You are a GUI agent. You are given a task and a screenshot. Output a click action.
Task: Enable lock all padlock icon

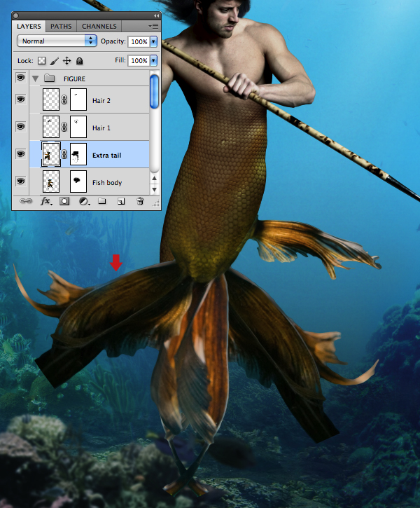[x=79, y=60]
